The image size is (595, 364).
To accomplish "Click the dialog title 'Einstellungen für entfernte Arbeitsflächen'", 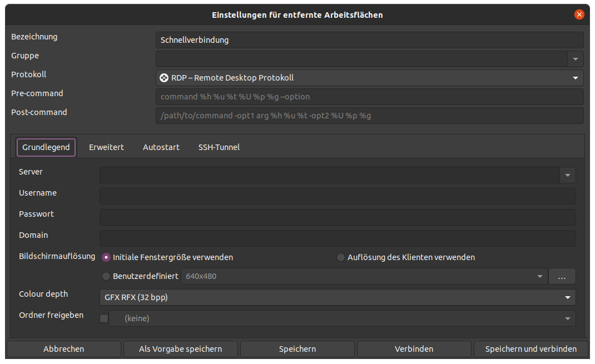I will [x=297, y=15].
